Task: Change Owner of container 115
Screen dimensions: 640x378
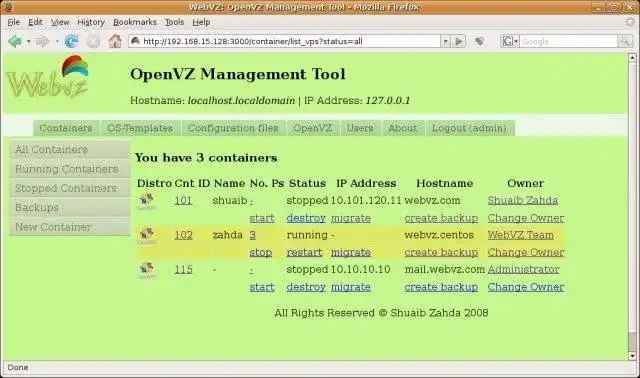Action: coord(526,287)
